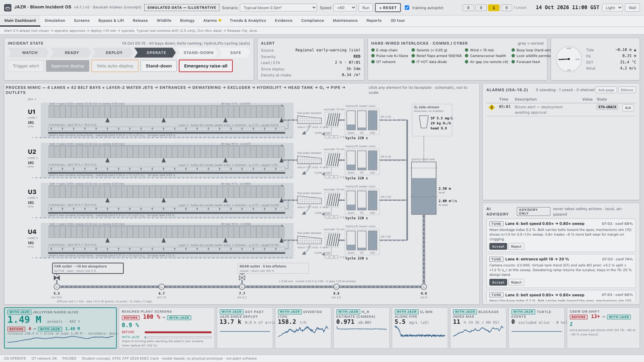Image resolution: width=644 pixels, height=362 pixels.
Task: Reject the Lane 4 entrance split advisory
Action: 516,282
